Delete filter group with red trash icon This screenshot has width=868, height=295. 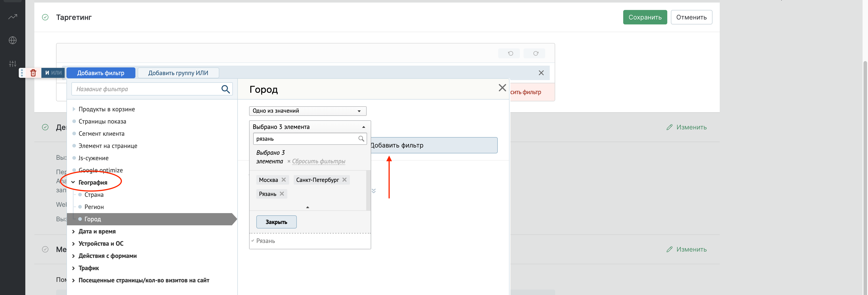33,73
